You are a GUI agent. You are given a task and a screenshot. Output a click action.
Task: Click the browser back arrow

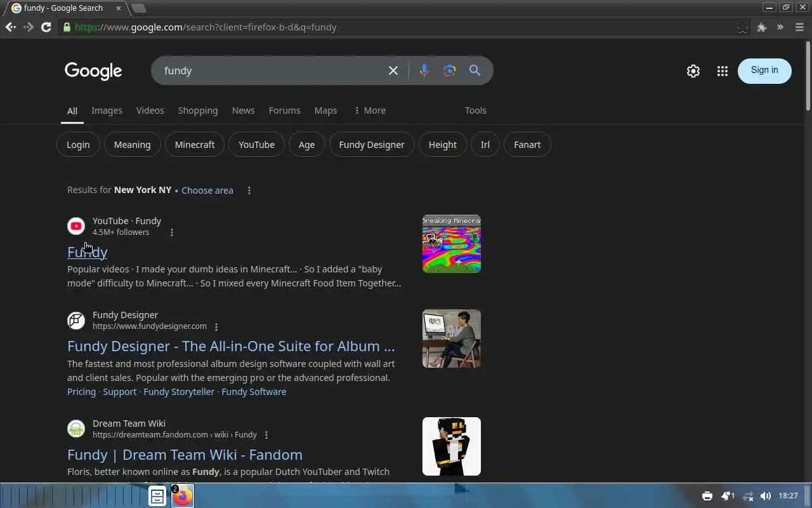(x=10, y=27)
